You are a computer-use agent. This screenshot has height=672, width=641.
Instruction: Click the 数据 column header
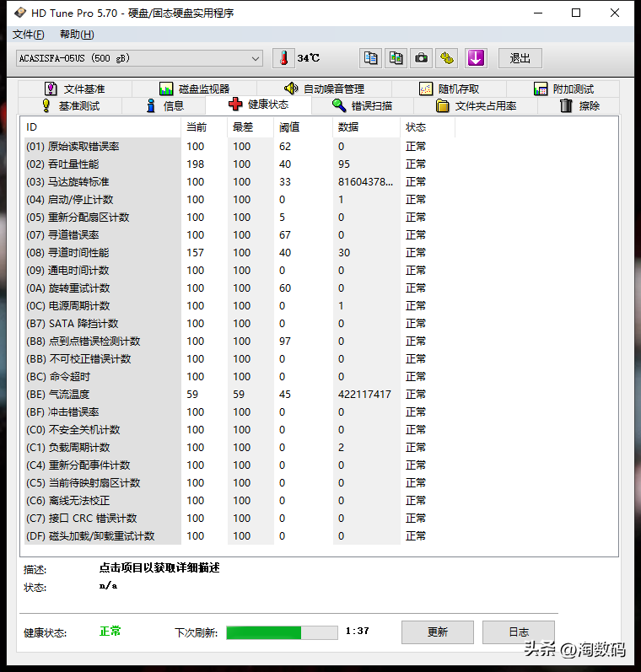[x=367, y=127]
